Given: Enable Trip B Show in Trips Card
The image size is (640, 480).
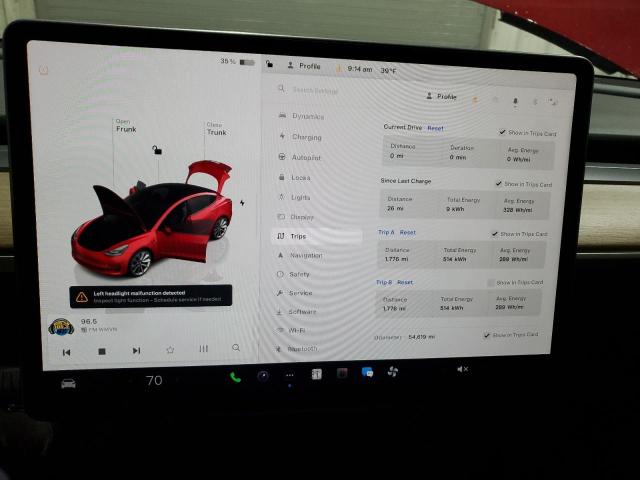Looking at the screenshot, I should pos(491,283).
